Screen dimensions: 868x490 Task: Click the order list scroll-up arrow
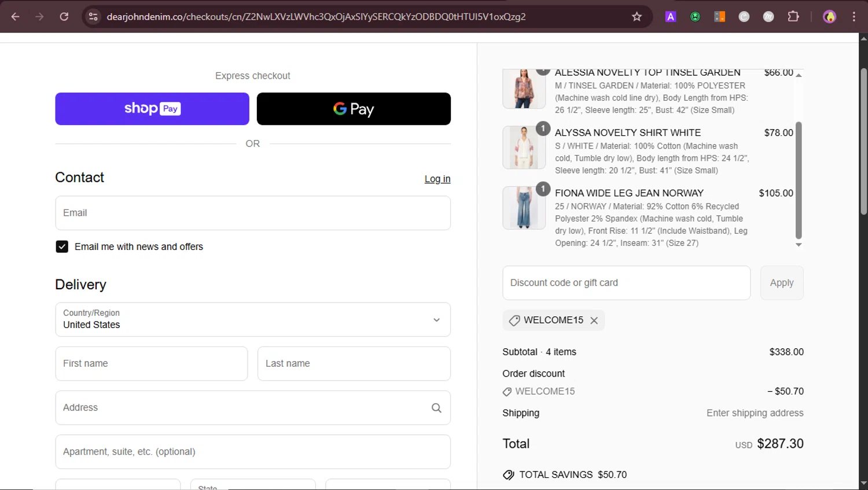click(799, 75)
